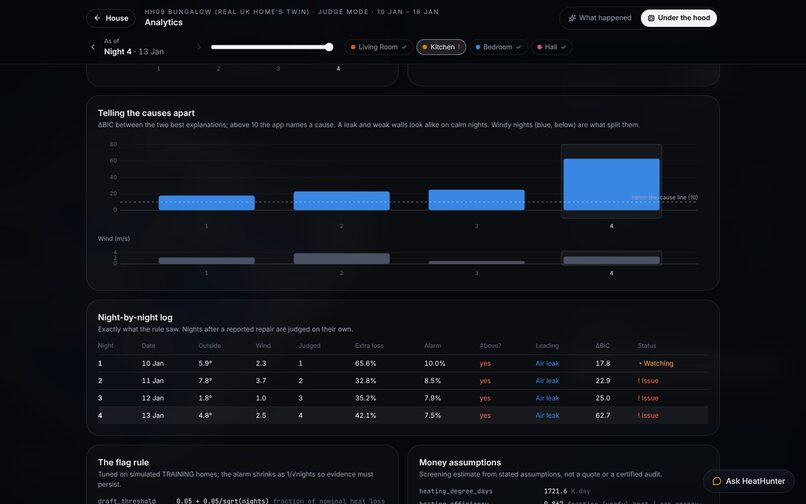Click the Issue status for 11 Jan

point(648,381)
